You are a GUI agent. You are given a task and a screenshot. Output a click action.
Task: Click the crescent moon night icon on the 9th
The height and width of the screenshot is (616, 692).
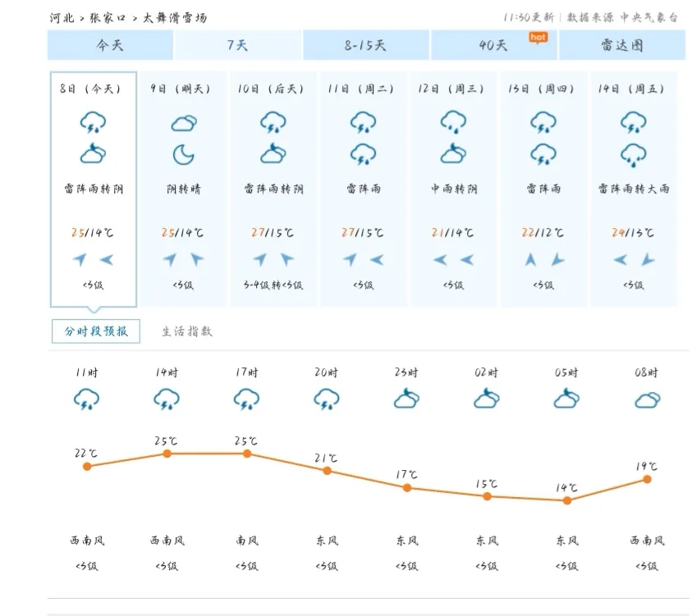(184, 155)
